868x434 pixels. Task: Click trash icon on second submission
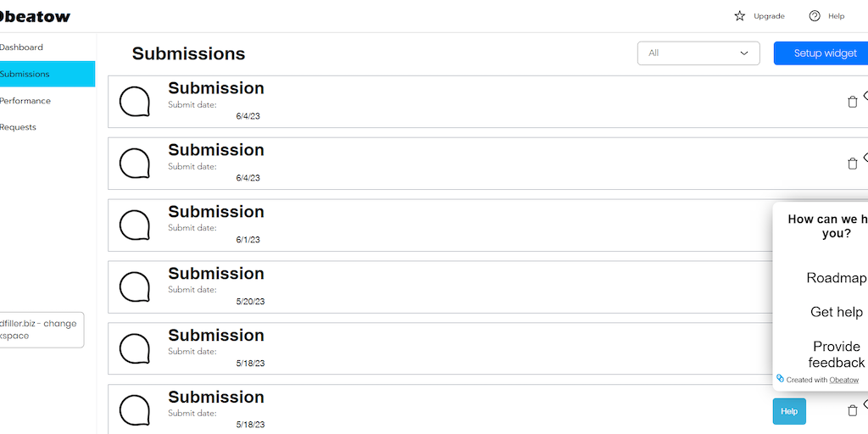tap(853, 164)
